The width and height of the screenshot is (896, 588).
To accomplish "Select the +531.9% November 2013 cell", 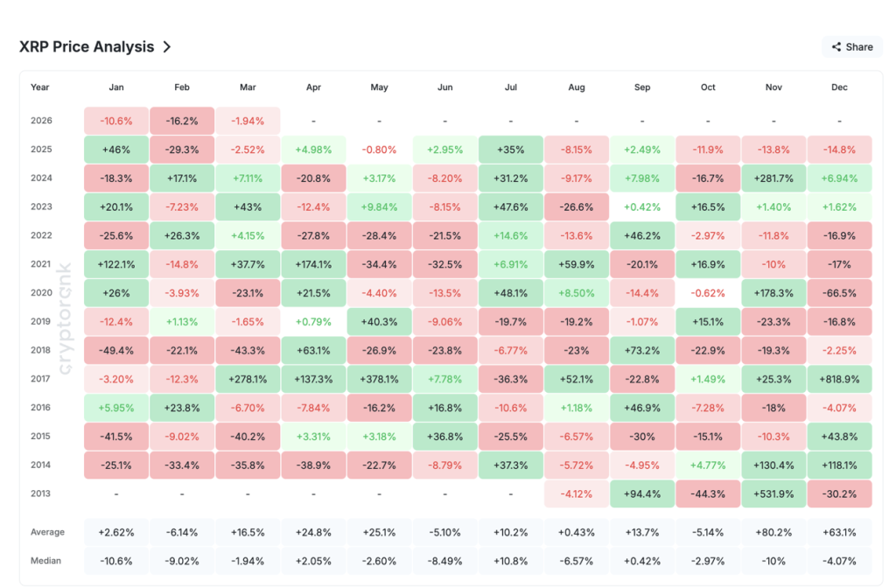I will (x=773, y=493).
